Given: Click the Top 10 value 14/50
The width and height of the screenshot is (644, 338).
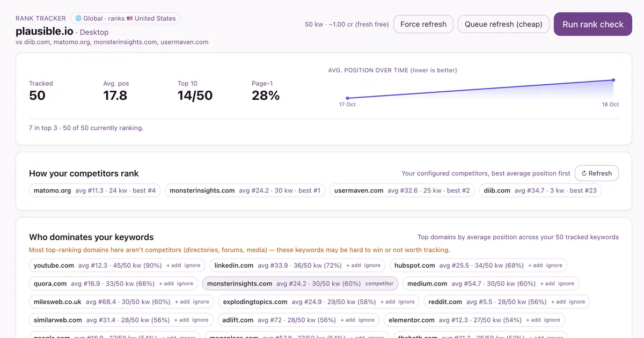Looking at the screenshot, I should [195, 95].
